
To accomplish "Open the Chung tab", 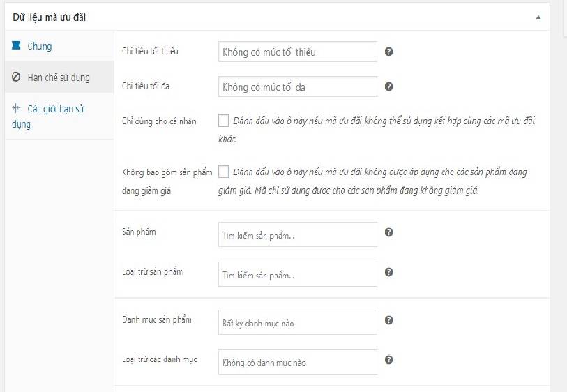I will [x=59, y=46].
